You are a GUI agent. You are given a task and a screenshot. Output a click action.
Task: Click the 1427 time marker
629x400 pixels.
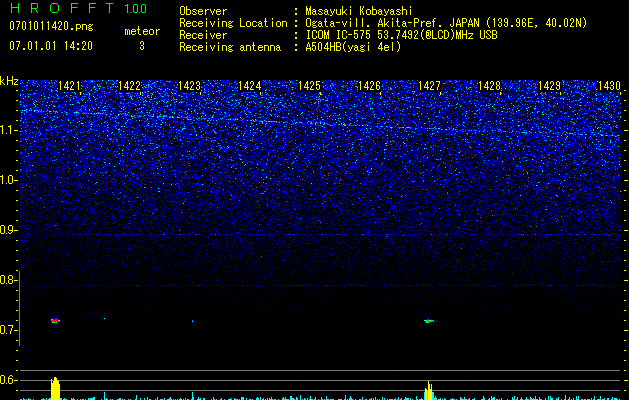pos(430,86)
